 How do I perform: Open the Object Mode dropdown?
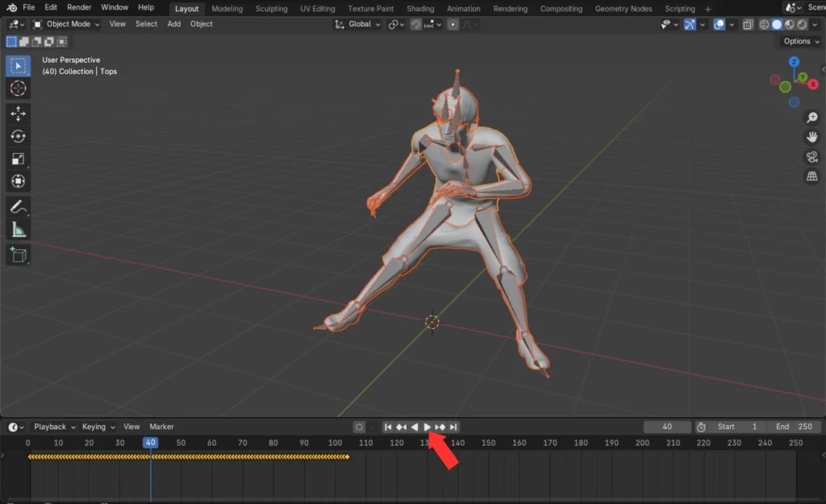pyautogui.click(x=66, y=24)
